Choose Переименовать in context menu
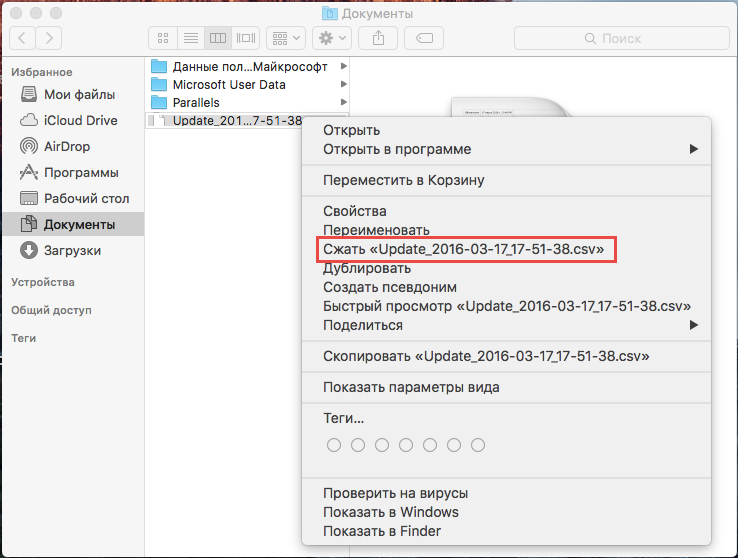The image size is (738, 558). [x=506, y=230]
